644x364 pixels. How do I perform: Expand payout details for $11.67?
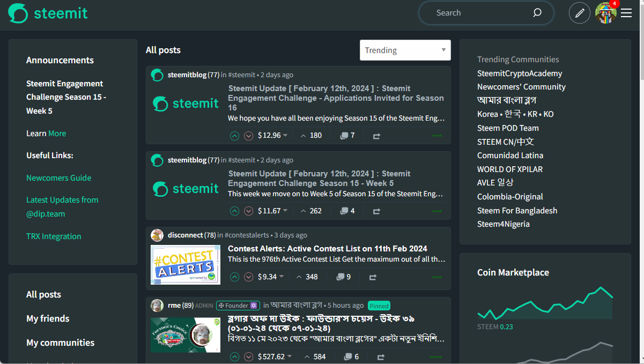pyautogui.click(x=273, y=211)
